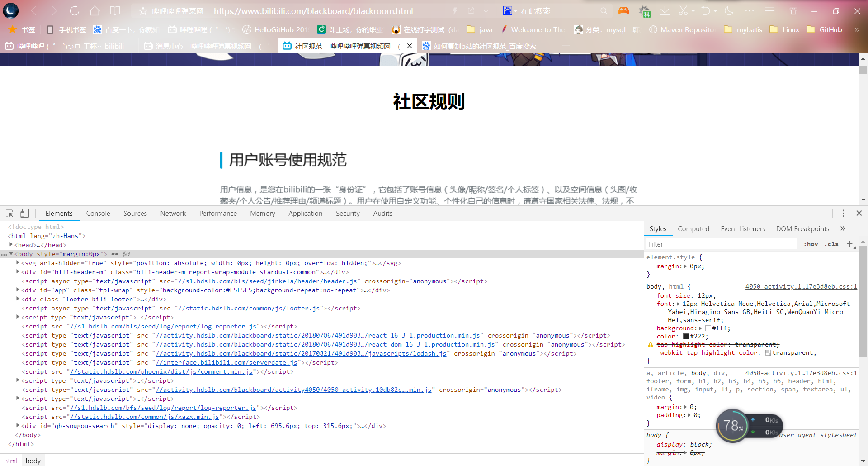Close the 社区规范 browser tab

coord(410,46)
